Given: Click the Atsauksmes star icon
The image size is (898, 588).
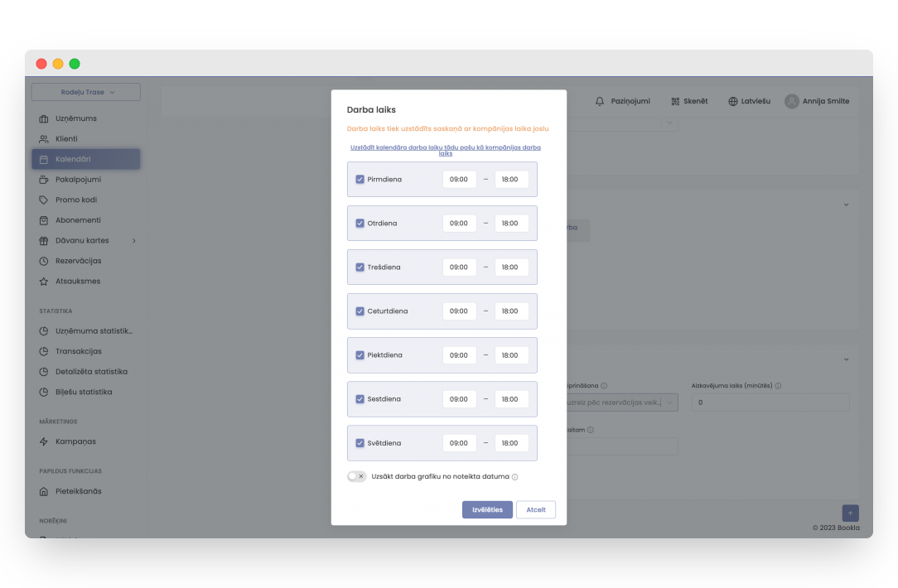Looking at the screenshot, I should [44, 282].
